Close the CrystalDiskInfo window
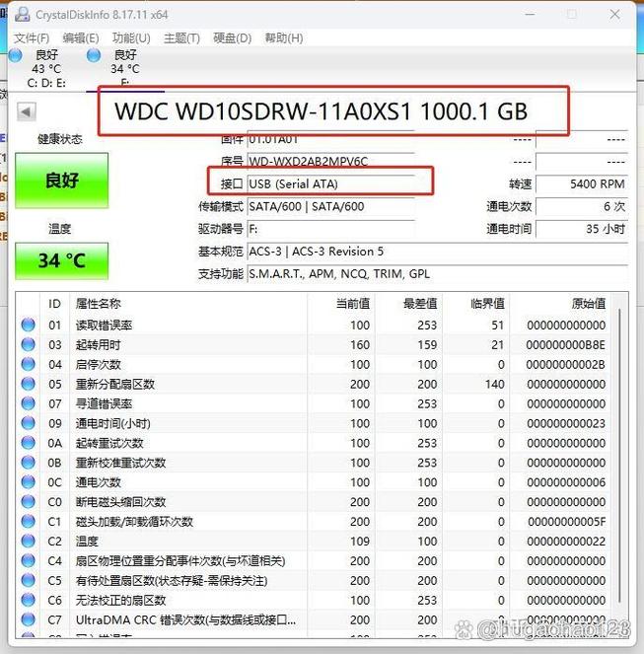This screenshot has height=654, width=644. (614, 15)
